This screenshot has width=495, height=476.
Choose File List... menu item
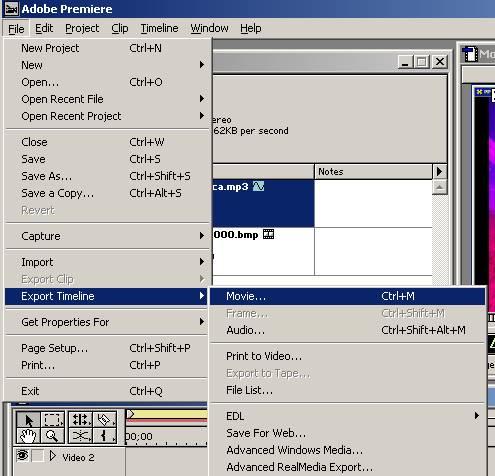(x=348, y=390)
